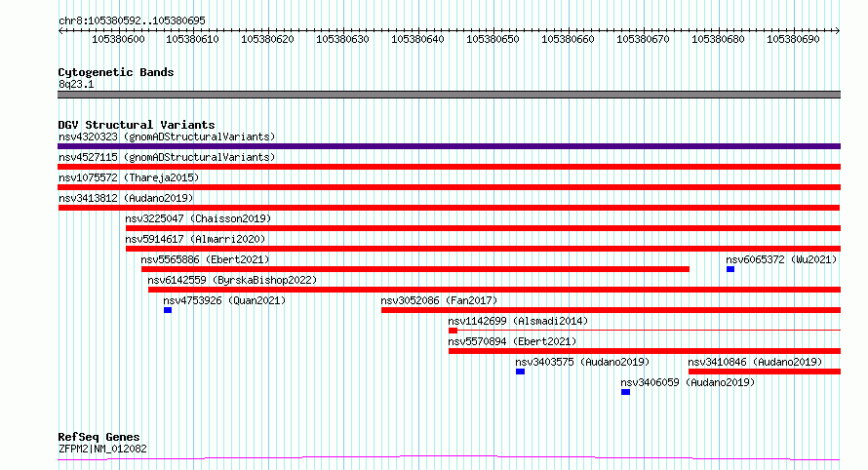The image size is (868, 470).
Task: Click ruler position 105380660
Action: pyautogui.click(x=568, y=40)
